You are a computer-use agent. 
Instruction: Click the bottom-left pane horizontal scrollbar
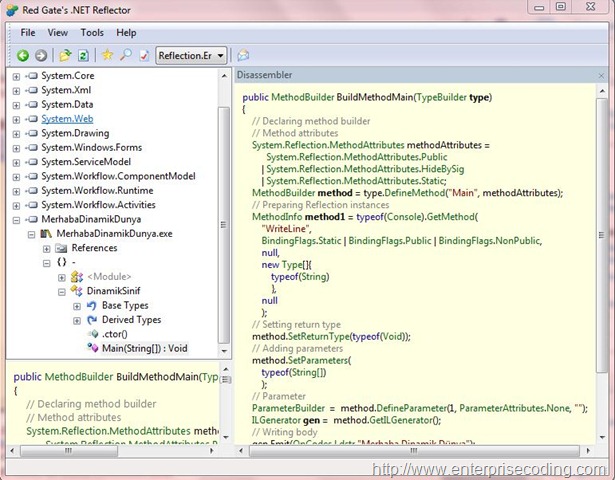click(69, 451)
